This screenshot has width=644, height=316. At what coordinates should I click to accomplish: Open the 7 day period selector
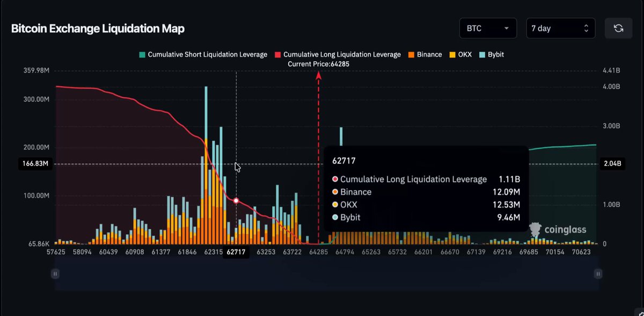[560, 28]
